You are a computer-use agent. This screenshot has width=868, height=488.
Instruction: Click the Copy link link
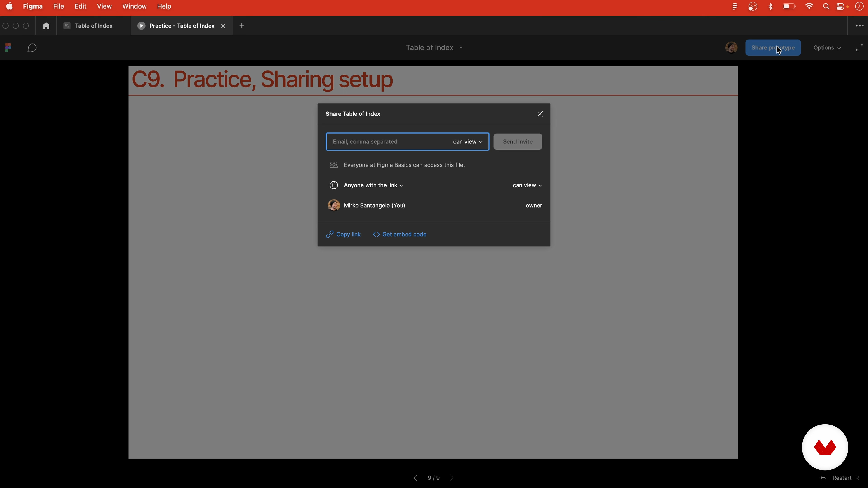tap(343, 235)
